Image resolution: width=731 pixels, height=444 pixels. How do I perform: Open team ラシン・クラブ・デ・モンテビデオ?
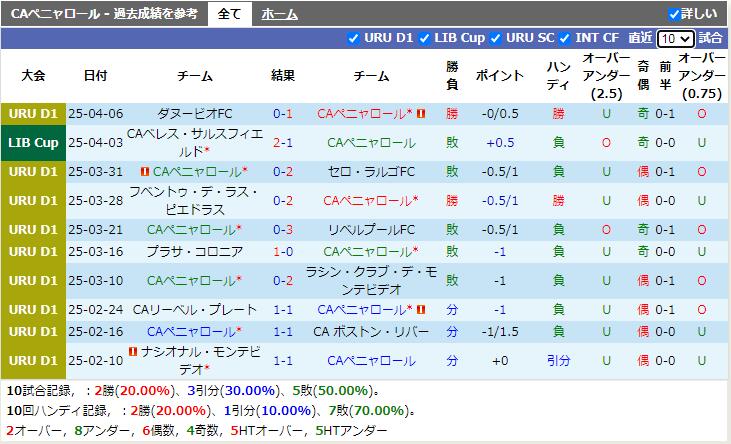372,281
